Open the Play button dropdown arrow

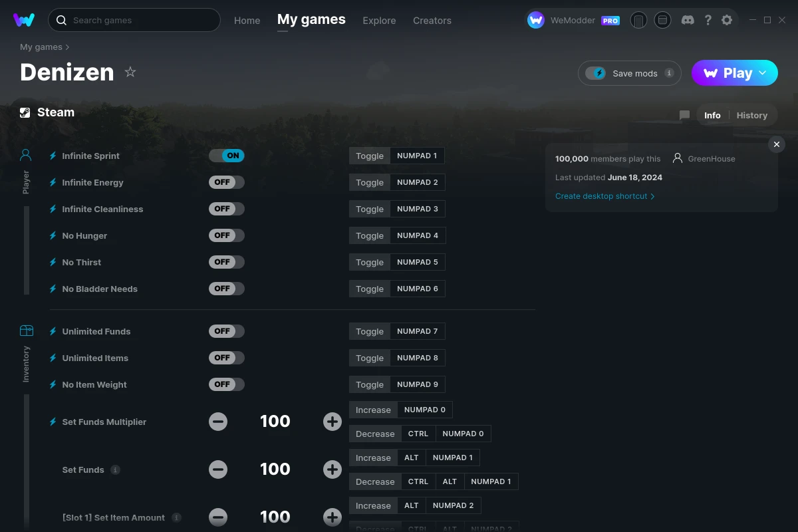[762, 73]
